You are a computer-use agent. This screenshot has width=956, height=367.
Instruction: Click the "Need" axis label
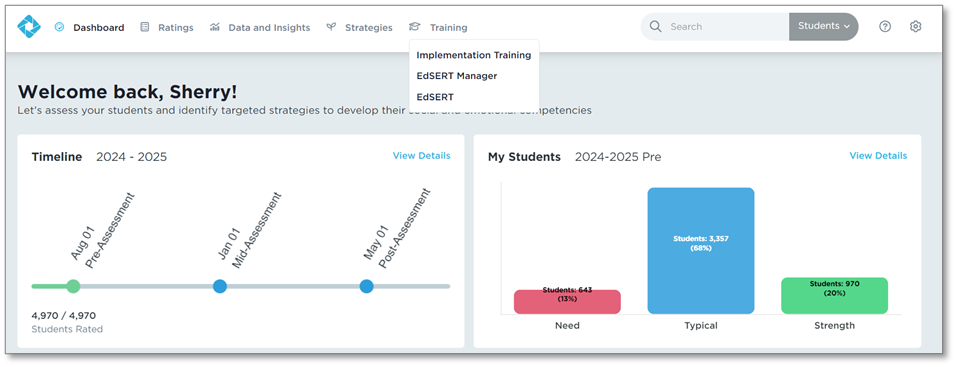pos(567,326)
